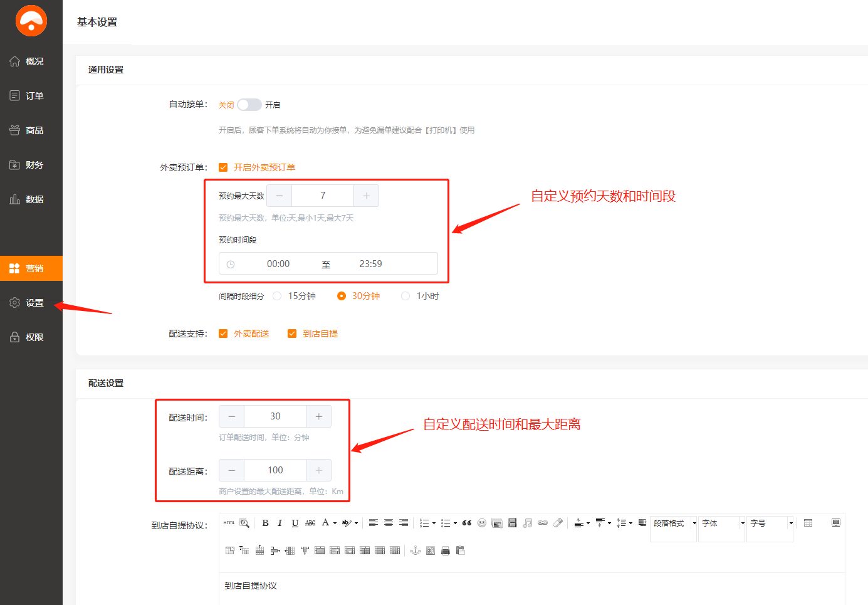This screenshot has width=868, height=605.
Task: Click the paste clipboard icon in editor
Action: coord(461,550)
